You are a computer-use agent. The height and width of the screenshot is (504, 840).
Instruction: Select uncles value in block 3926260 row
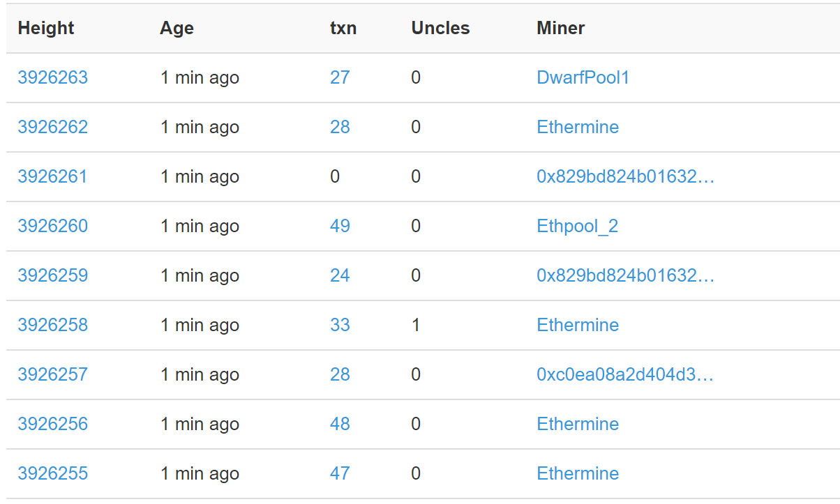(416, 226)
